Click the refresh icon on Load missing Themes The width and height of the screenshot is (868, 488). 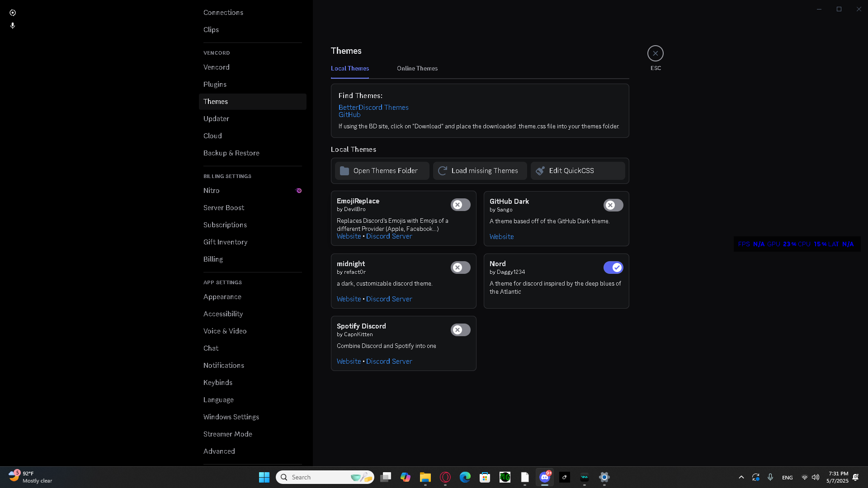tap(443, 171)
